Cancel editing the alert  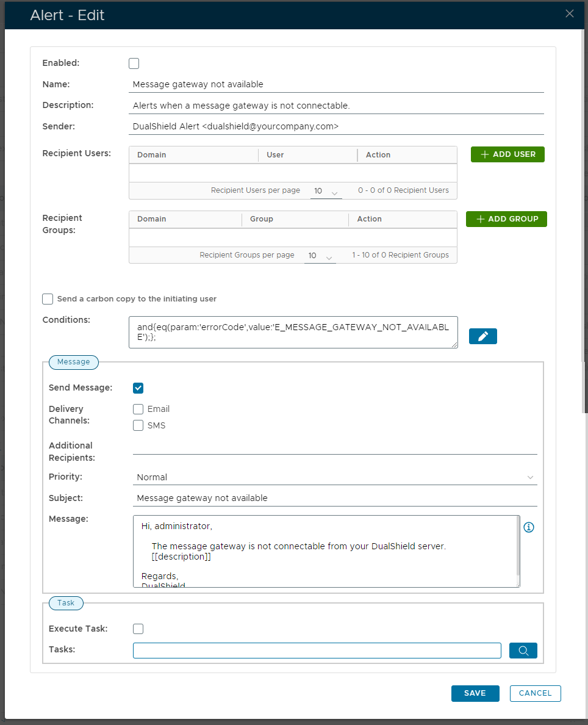535,693
